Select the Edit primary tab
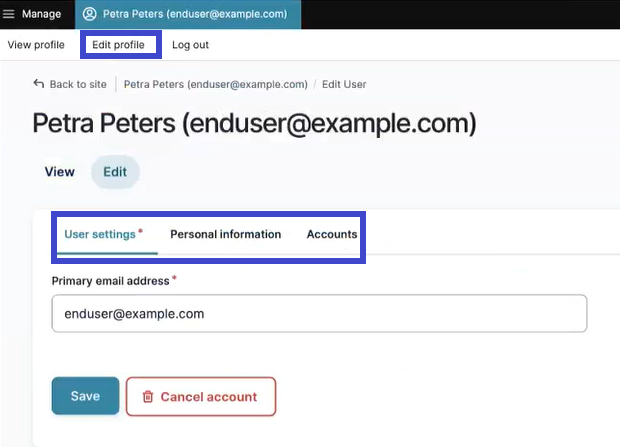 [115, 172]
